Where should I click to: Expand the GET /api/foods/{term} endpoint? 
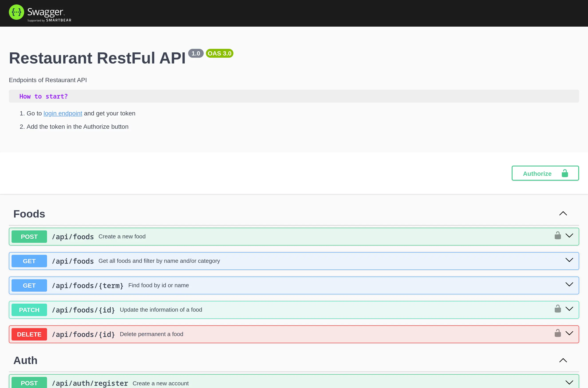[x=569, y=285]
